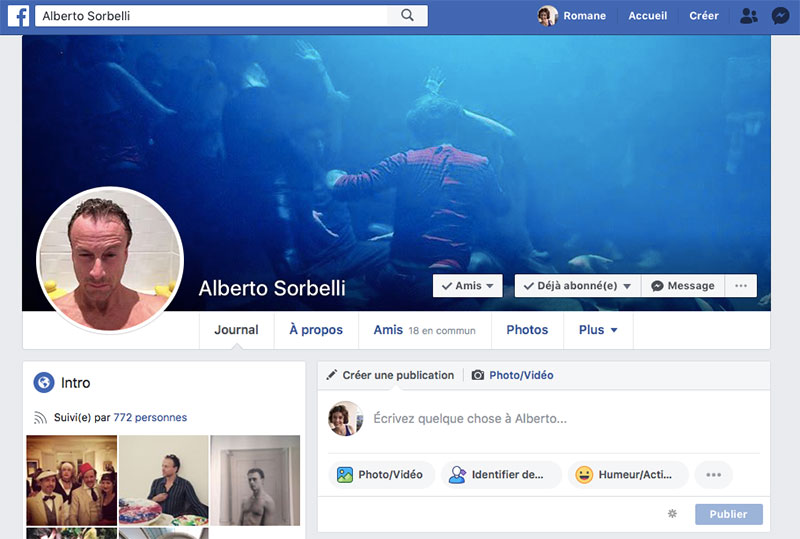The height and width of the screenshot is (539, 800).
Task: Open the Messenger icon in top bar
Action: click(x=781, y=16)
